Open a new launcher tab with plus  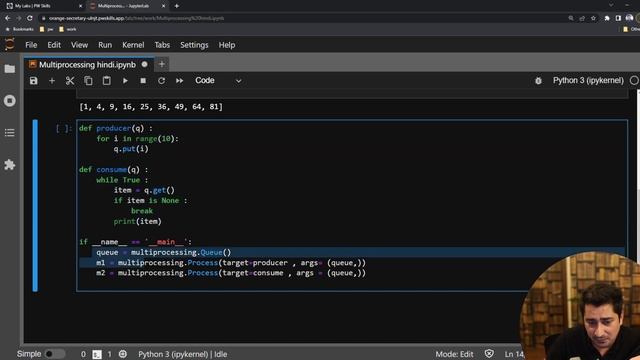pos(162,64)
